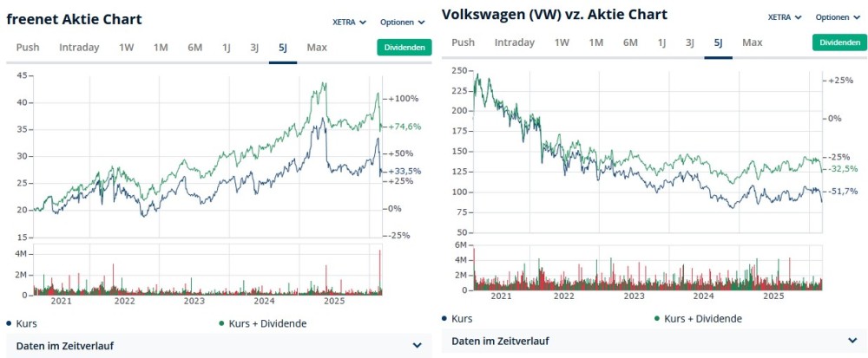
Task: Open XETRA exchange dropdown on freenet chart
Action: pyautogui.click(x=349, y=22)
